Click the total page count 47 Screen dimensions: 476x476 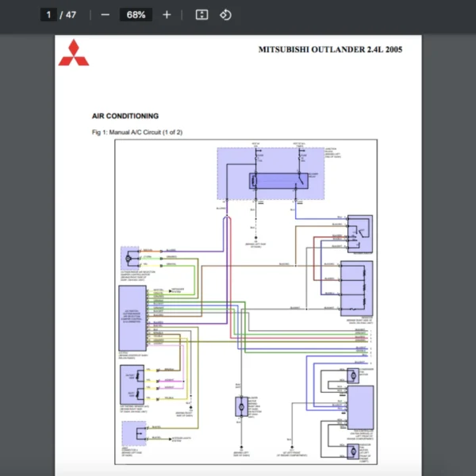pos(71,15)
